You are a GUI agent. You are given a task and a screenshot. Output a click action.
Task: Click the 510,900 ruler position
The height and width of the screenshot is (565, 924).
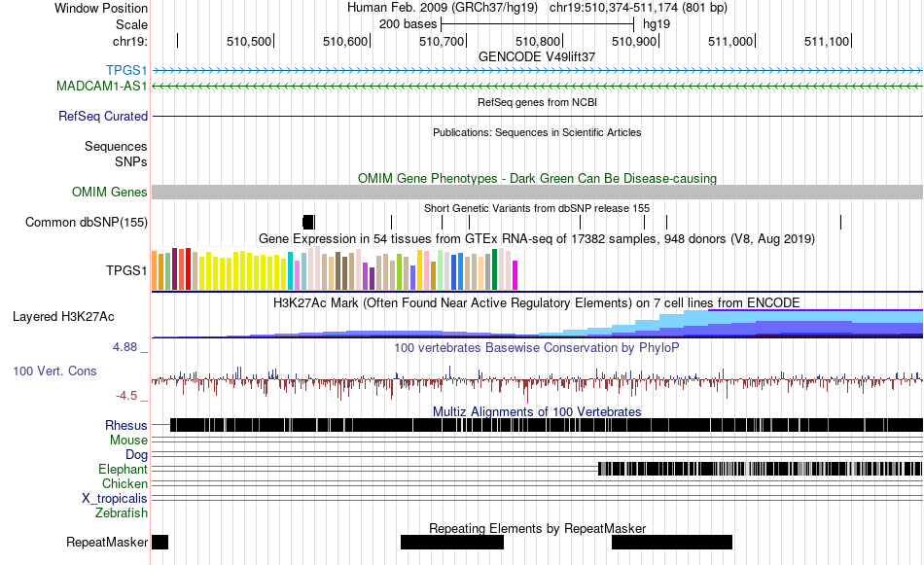(x=634, y=41)
